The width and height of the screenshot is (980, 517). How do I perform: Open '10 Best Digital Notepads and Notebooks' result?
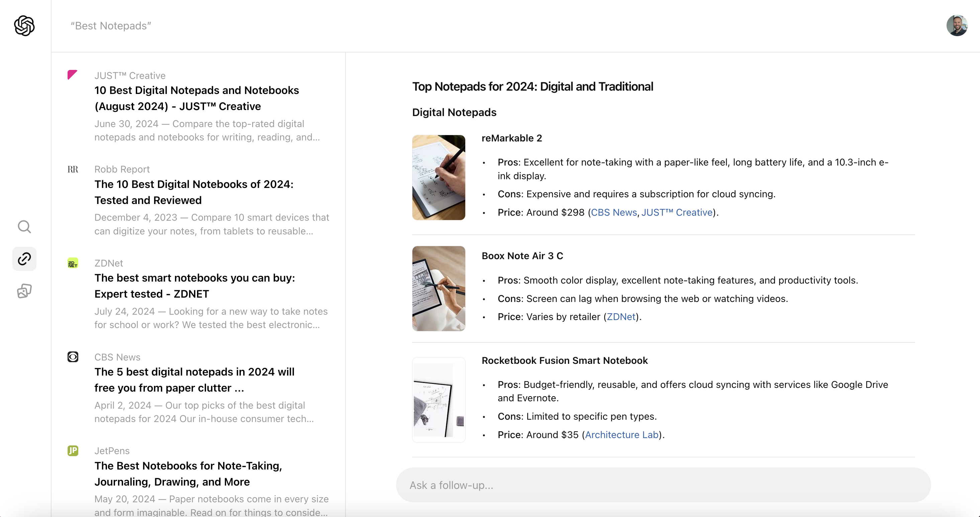pos(197,98)
